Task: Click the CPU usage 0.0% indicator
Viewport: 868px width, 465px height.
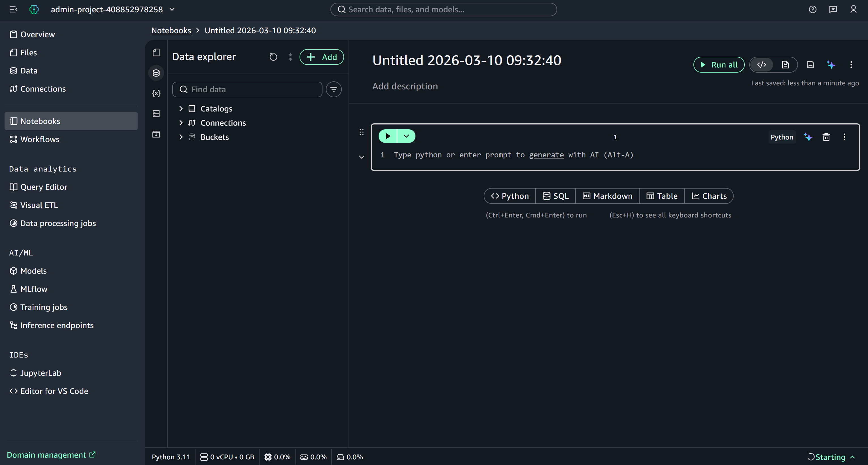Action: click(277, 457)
